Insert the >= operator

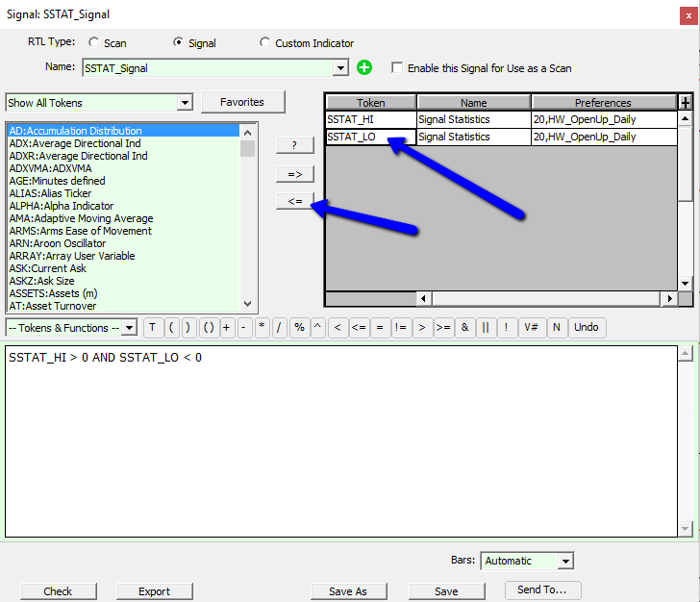(x=443, y=327)
